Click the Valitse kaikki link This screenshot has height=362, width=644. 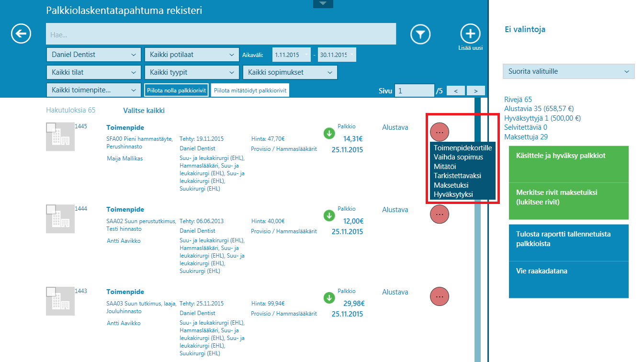[144, 111]
